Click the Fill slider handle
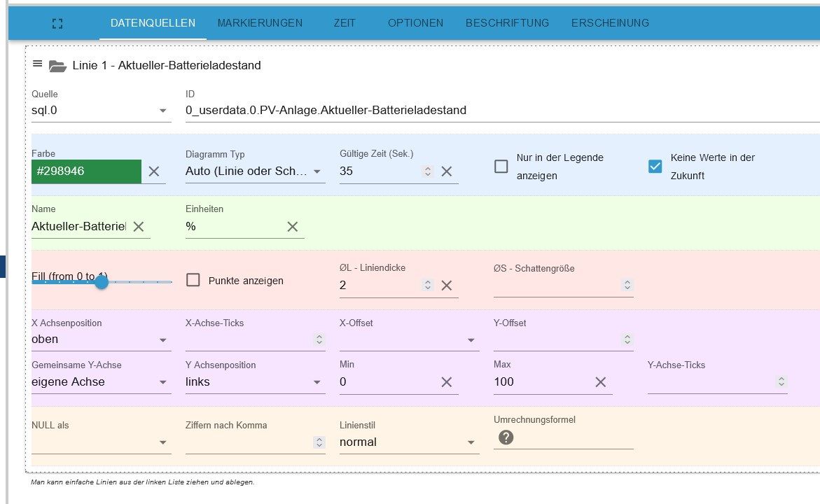820x504 pixels. (x=102, y=282)
